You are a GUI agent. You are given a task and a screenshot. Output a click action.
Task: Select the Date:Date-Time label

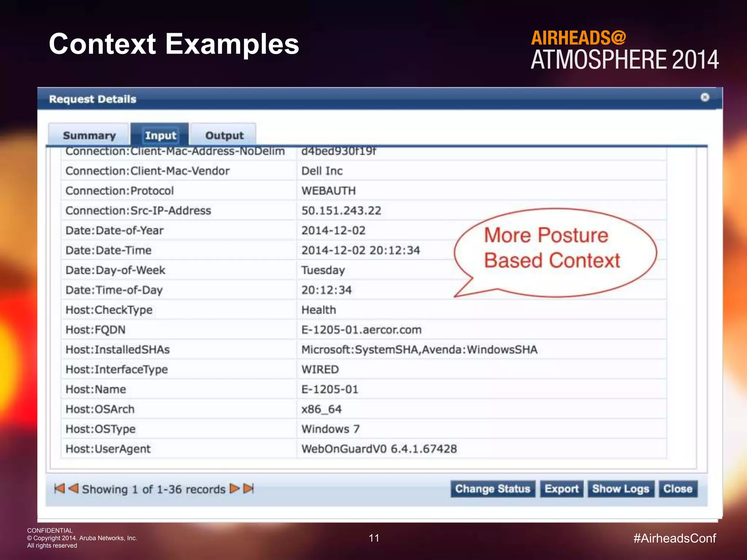108,250
